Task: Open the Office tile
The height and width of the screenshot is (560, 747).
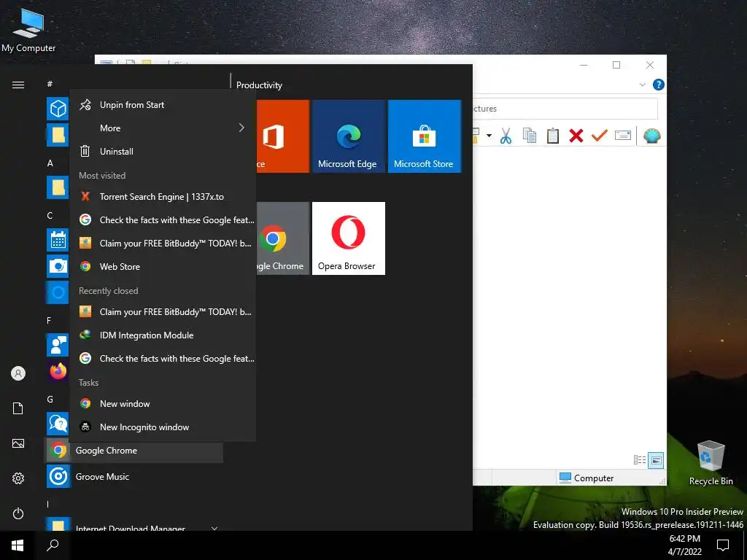Action: 283,136
